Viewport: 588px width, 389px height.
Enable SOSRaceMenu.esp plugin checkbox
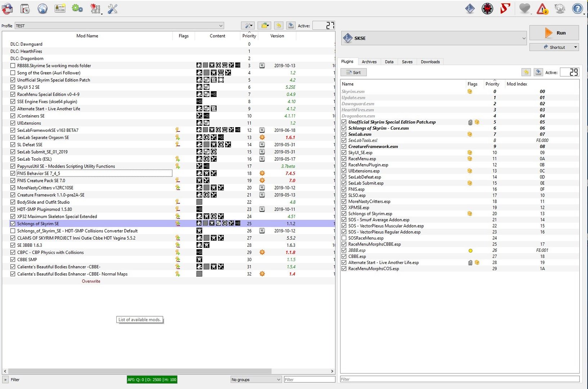(344, 238)
